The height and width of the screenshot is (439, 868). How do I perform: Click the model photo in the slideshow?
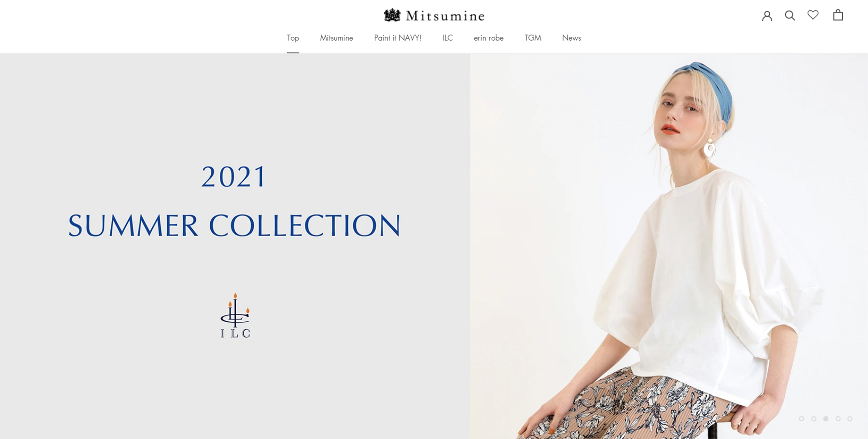669,246
